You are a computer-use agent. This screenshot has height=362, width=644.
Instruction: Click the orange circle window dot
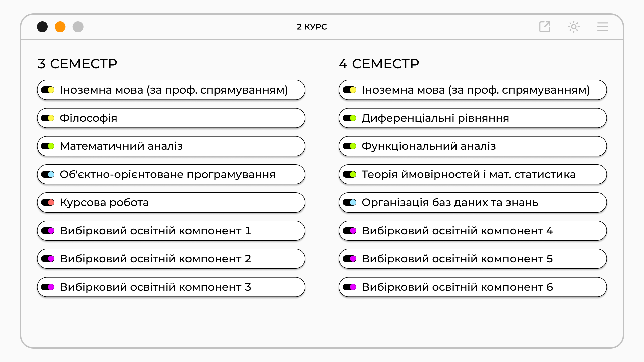point(60,27)
